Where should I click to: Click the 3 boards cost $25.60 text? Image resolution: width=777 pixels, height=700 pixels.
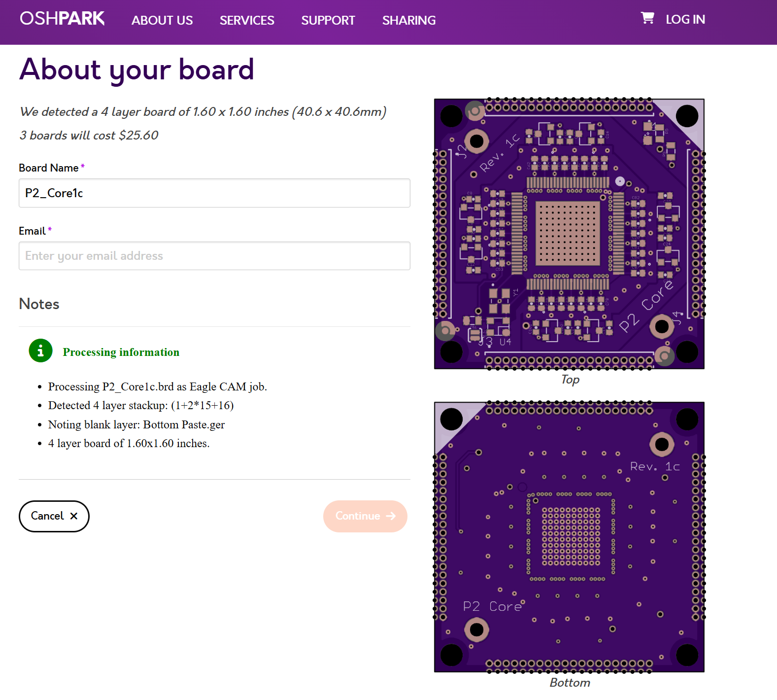click(x=89, y=136)
